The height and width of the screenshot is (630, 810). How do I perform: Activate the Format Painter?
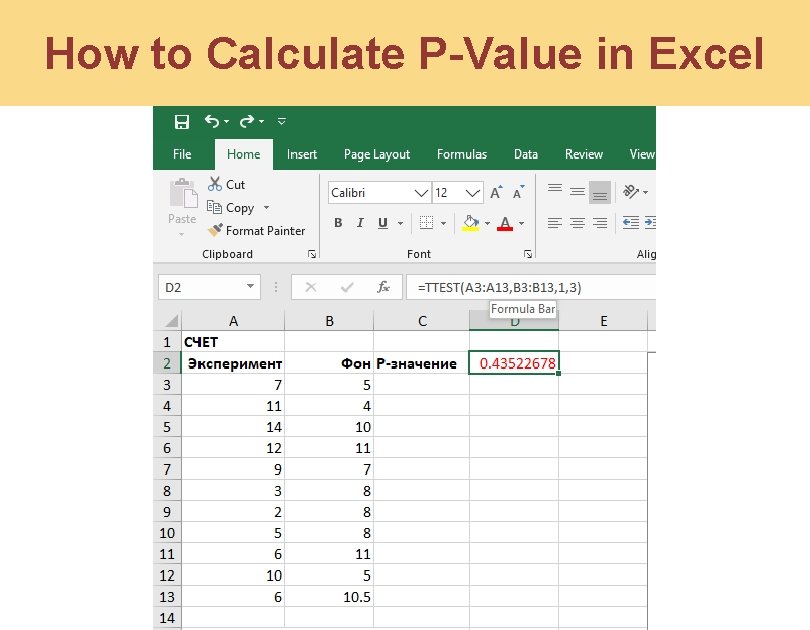(x=216, y=230)
